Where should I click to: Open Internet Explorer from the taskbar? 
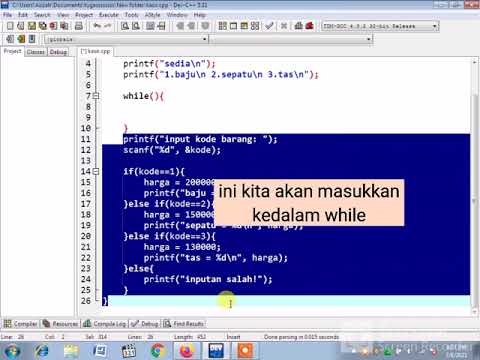point(42,351)
